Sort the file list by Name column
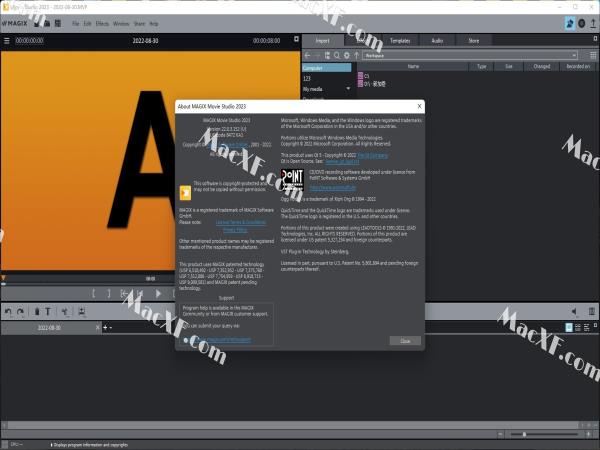This screenshot has height=450, width=600. click(413, 67)
